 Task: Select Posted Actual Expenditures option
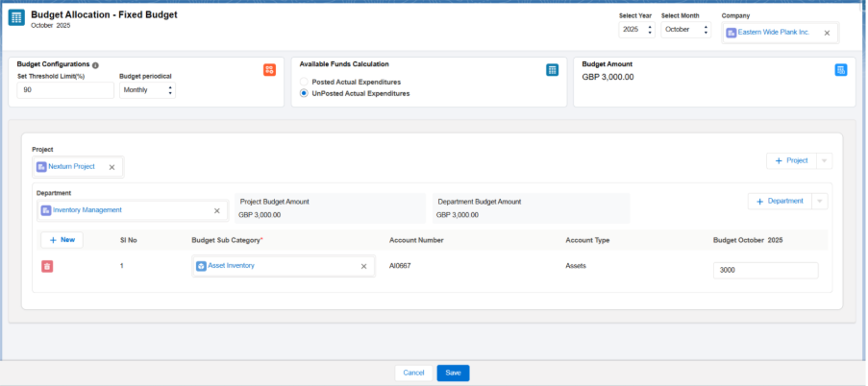pos(305,83)
